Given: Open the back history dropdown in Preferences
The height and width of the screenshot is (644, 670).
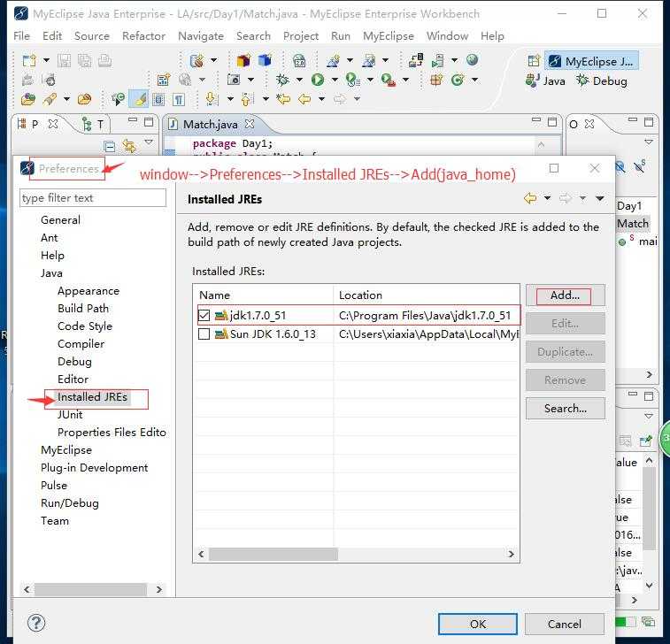Looking at the screenshot, I should 547,198.
